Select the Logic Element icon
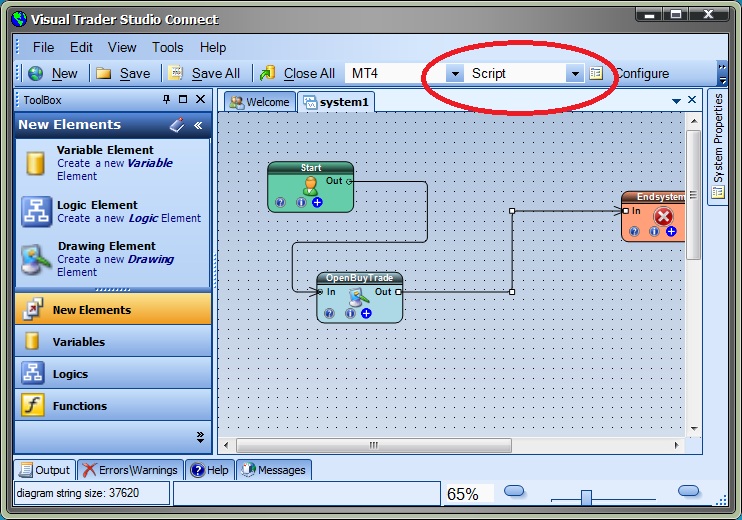 coord(36,212)
